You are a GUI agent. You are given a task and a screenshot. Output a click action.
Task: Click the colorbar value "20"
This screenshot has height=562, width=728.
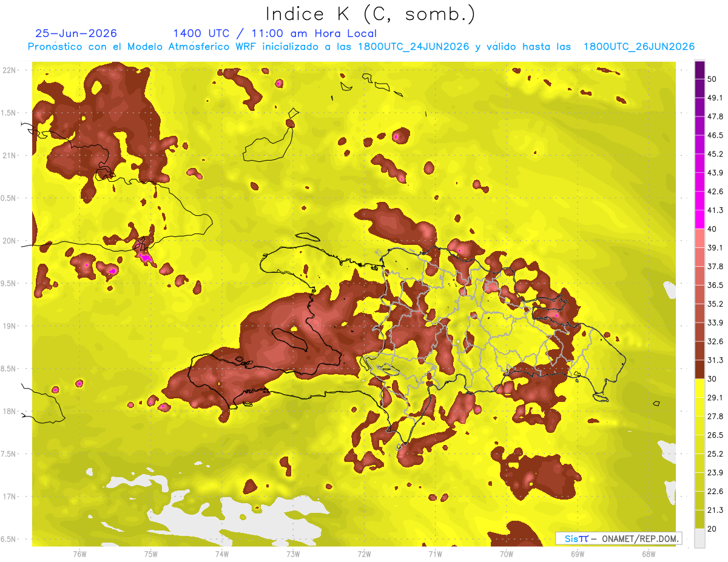coord(712,528)
